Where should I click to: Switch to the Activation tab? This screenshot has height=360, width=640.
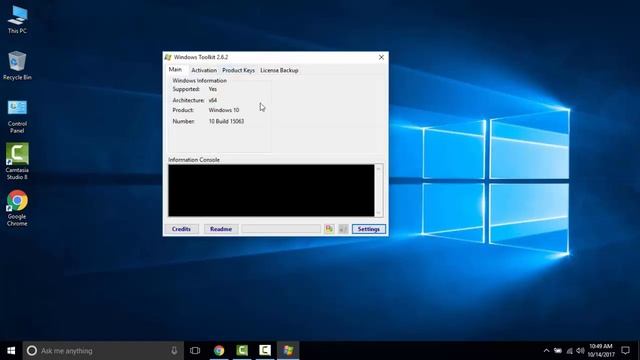coord(204,70)
